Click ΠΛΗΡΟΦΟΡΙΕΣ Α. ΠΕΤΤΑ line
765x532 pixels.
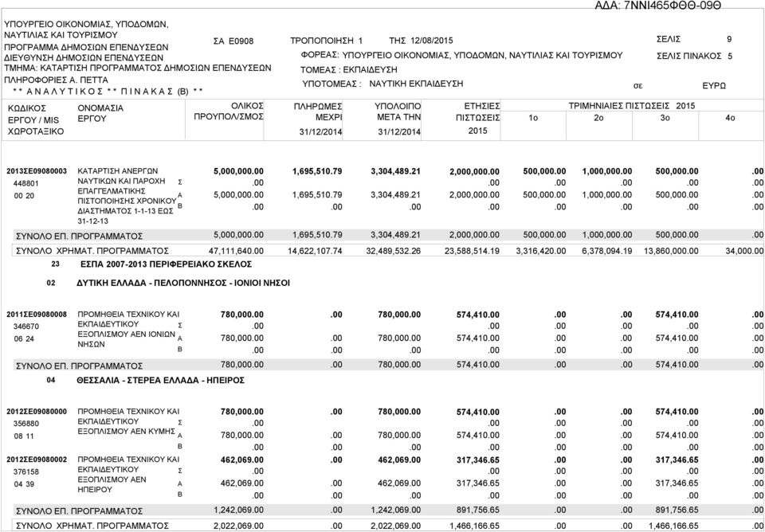point(56,80)
